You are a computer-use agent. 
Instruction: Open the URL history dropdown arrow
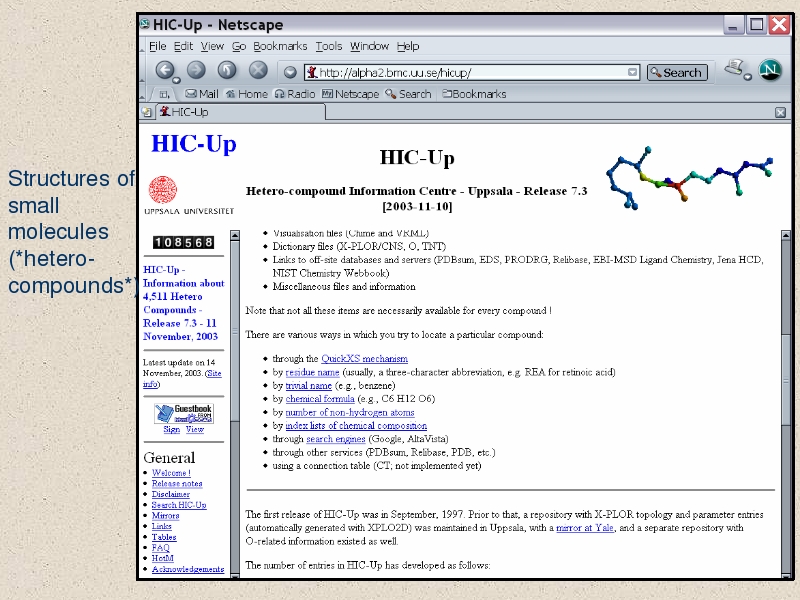click(x=633, y=72)
